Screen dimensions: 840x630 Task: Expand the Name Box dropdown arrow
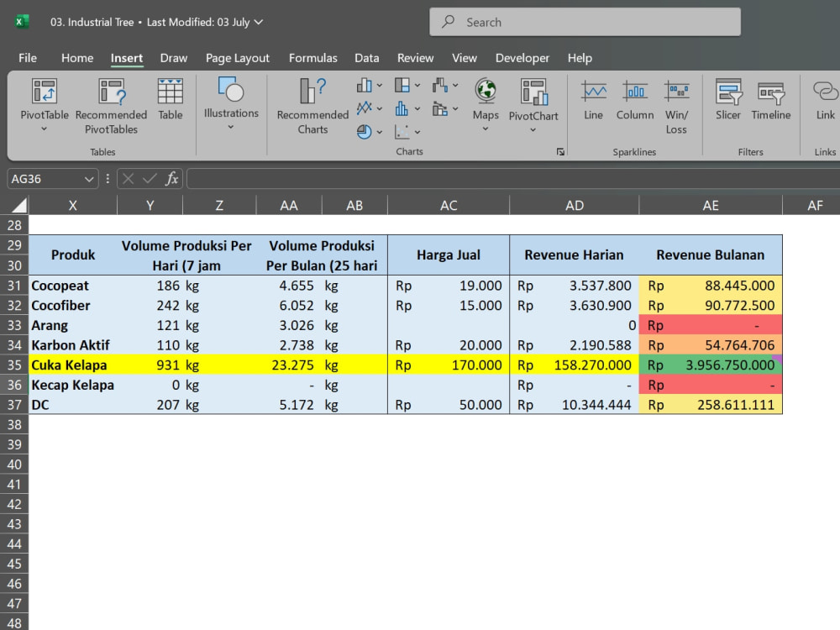(89, 180)
